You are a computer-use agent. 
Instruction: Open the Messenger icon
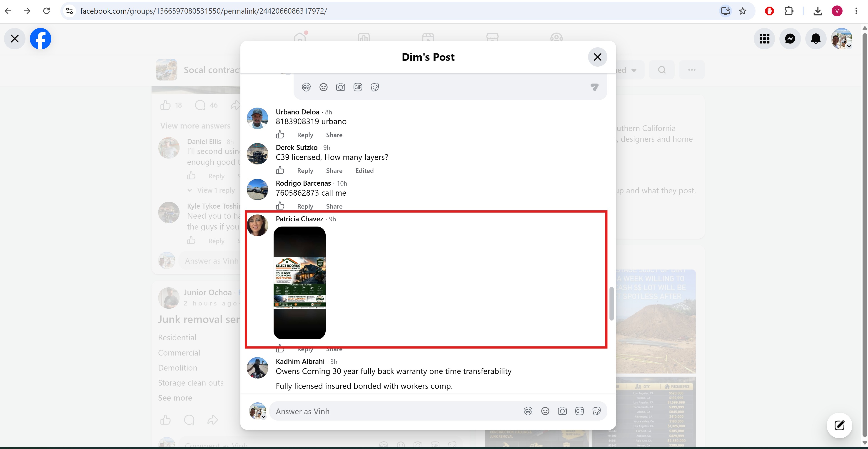tap(790, 39)
